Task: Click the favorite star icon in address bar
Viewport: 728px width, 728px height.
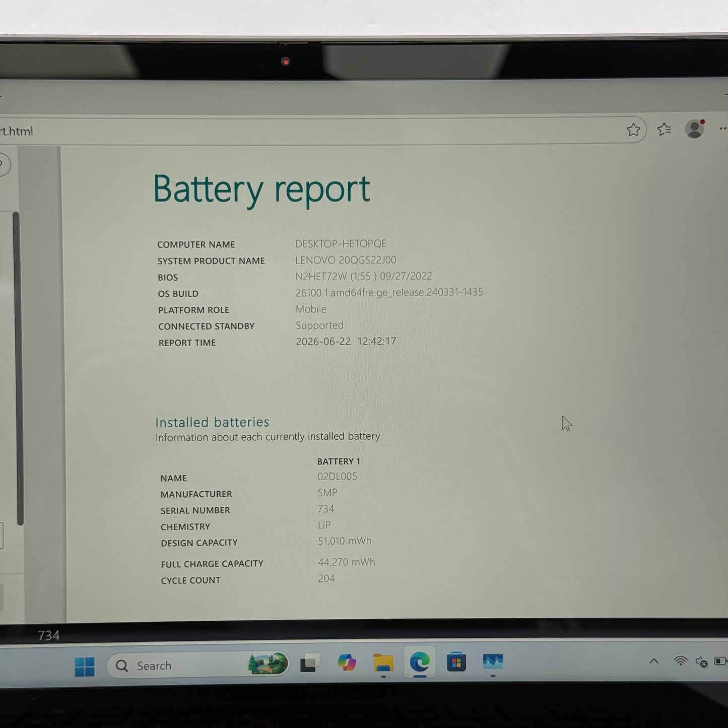Action: click(x=633, y=130)
